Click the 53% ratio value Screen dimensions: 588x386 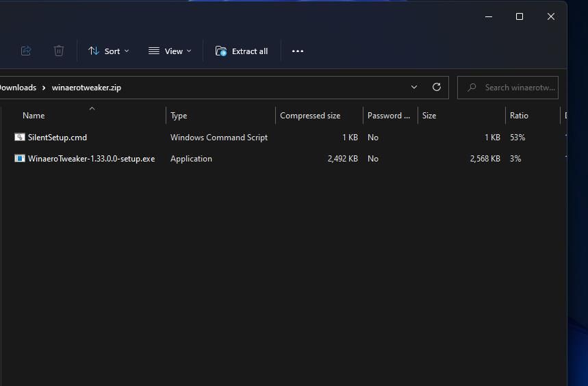[x=517, y=137]
